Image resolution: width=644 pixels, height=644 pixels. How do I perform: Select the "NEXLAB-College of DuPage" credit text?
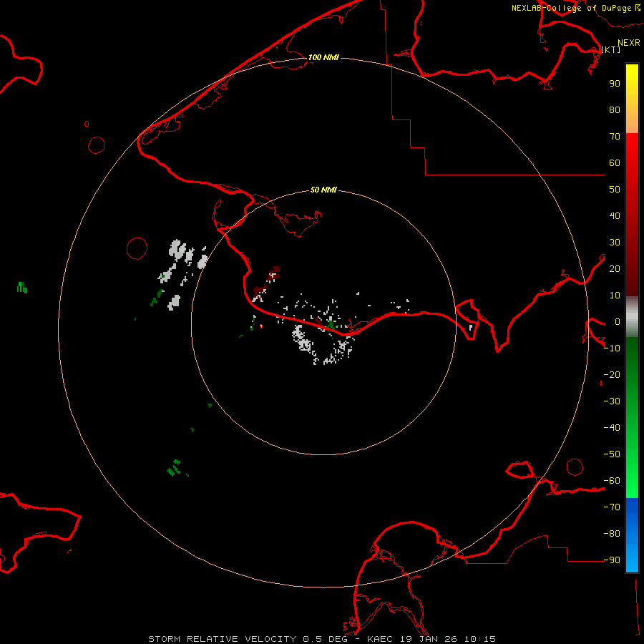(571, 8)
